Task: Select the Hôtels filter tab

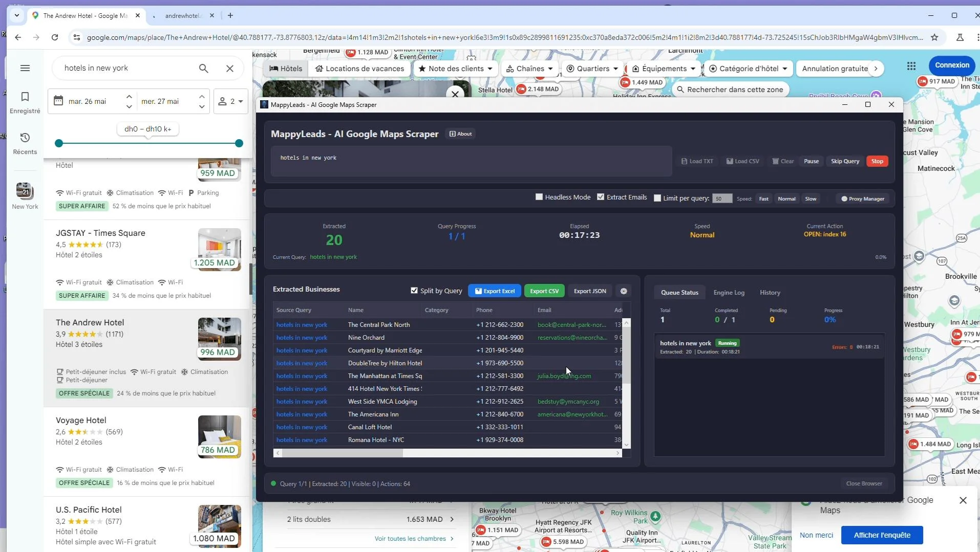Action: [286, 69]
